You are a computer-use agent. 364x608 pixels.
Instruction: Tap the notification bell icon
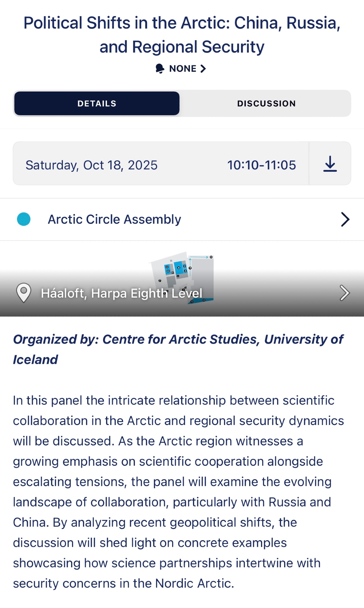[x=160, y=68]
